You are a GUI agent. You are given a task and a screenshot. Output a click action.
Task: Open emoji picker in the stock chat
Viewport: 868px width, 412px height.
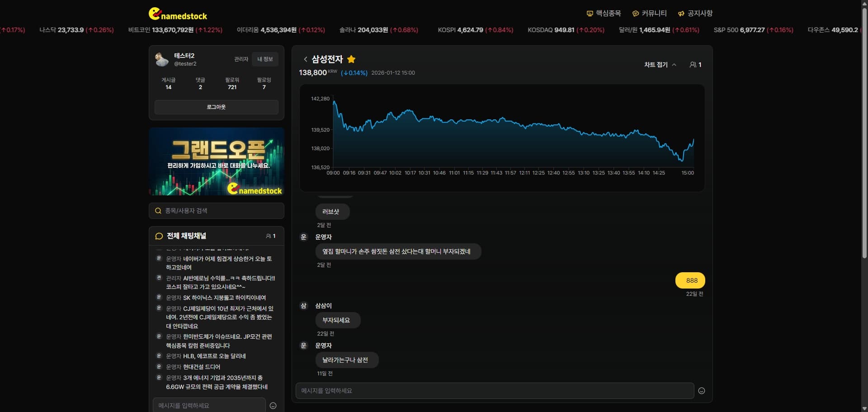coord(701,391)
